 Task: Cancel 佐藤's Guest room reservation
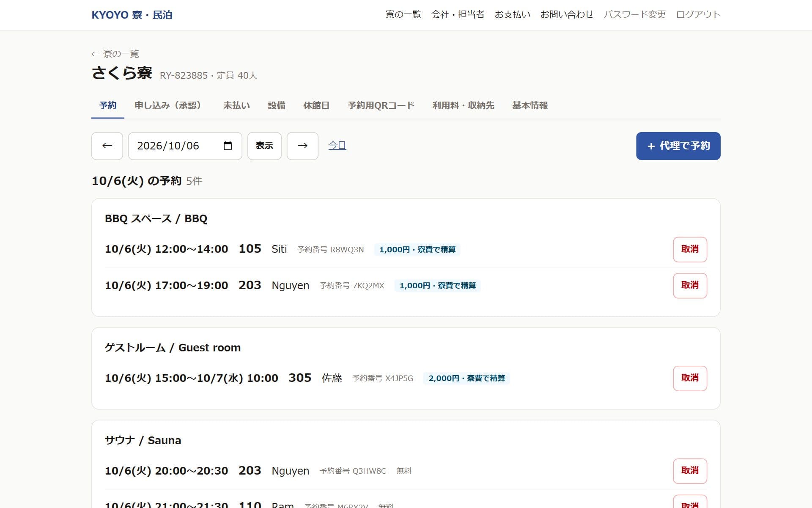click(x=690, y=378)
